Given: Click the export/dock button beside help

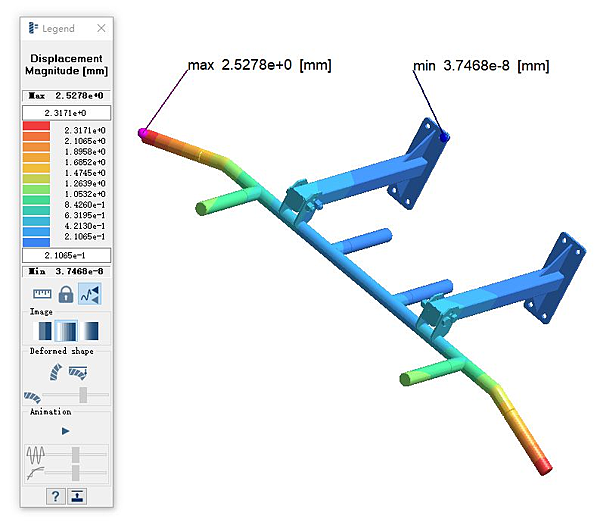Looking at the screenshot, I should 77,497.
